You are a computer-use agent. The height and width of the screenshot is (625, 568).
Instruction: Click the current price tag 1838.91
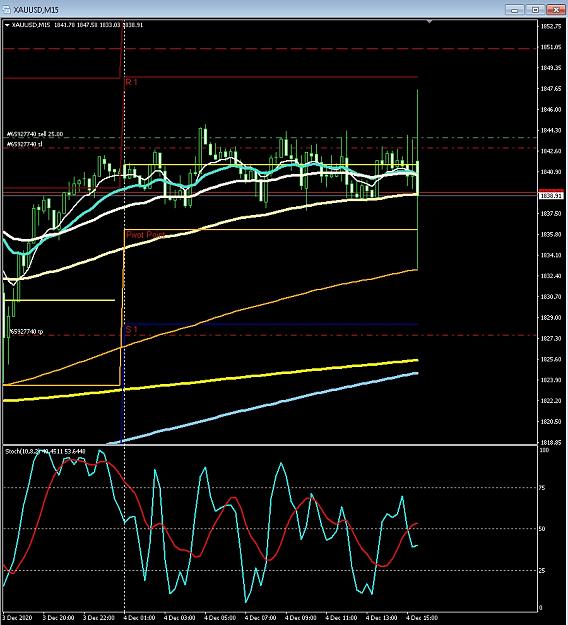click(551, 196)
